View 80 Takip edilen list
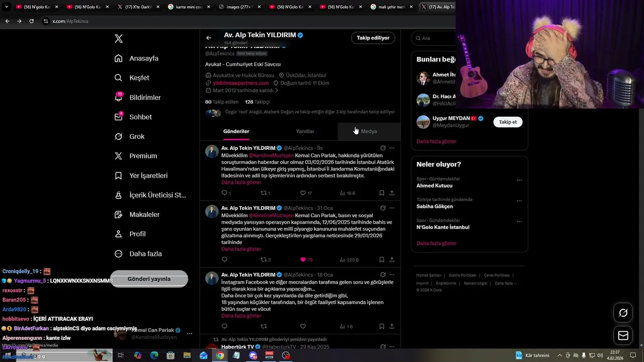This screenshot has height=362, width=644. tap(222, 102)
